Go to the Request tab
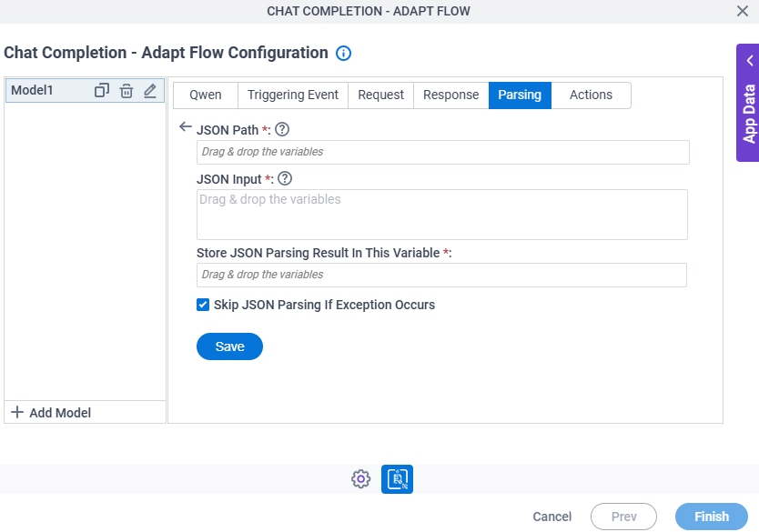The width and height of the screenshot is (759, 532). pos(380,95)
